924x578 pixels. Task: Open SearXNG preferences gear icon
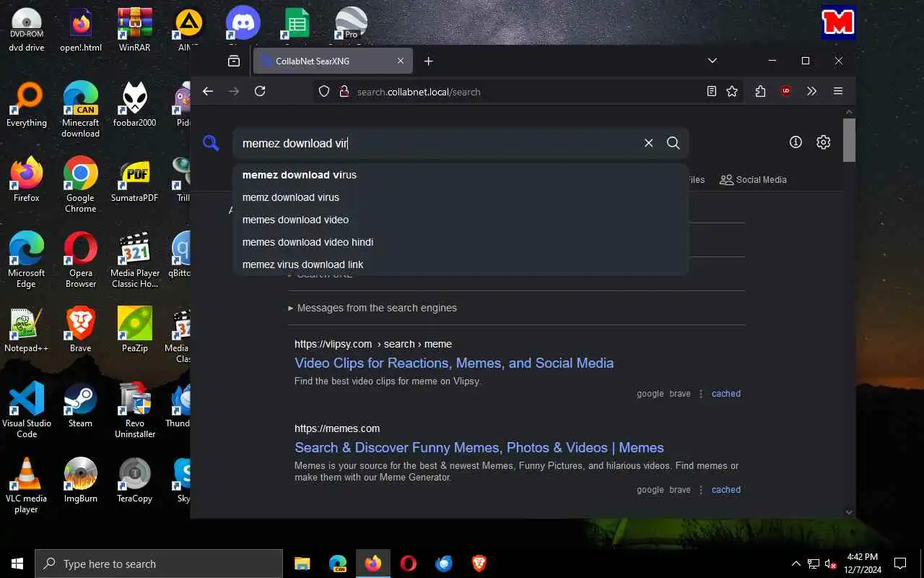(824, 142)
